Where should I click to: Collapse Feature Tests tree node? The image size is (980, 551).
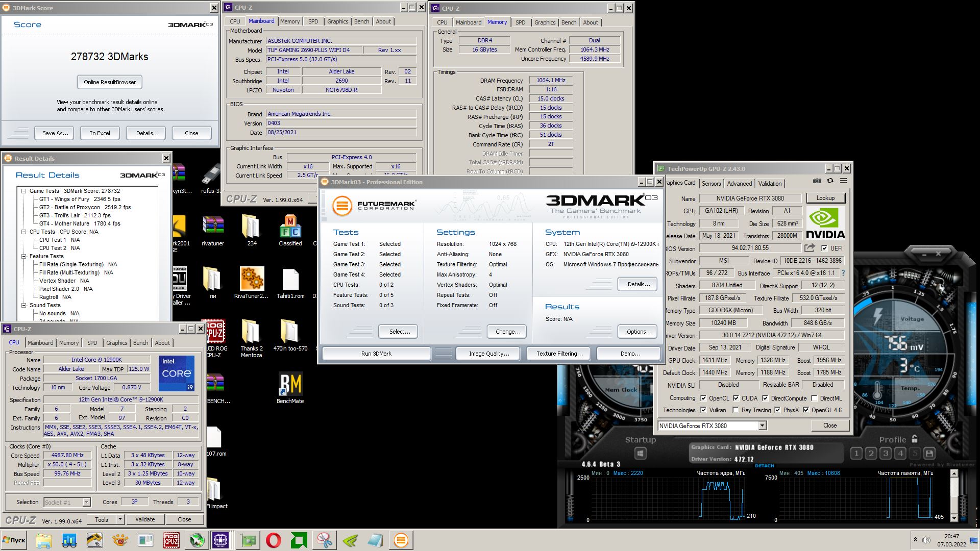click(23, 256)
